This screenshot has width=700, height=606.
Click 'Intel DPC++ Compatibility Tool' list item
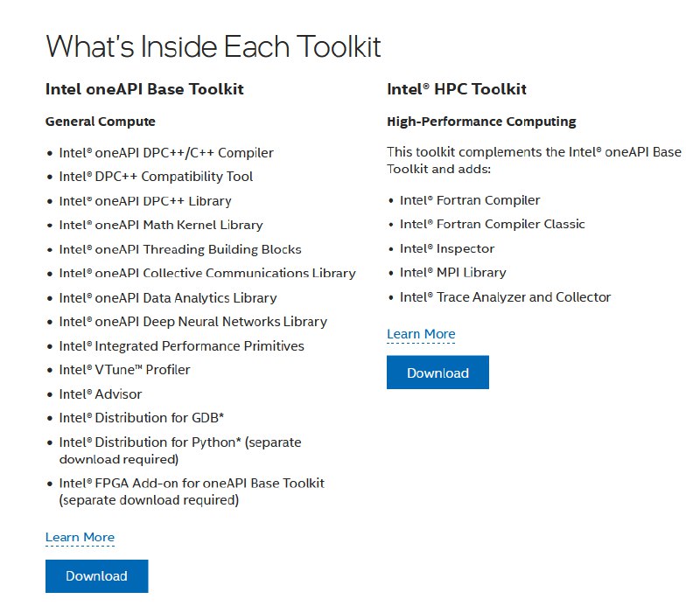click(156, 177)
